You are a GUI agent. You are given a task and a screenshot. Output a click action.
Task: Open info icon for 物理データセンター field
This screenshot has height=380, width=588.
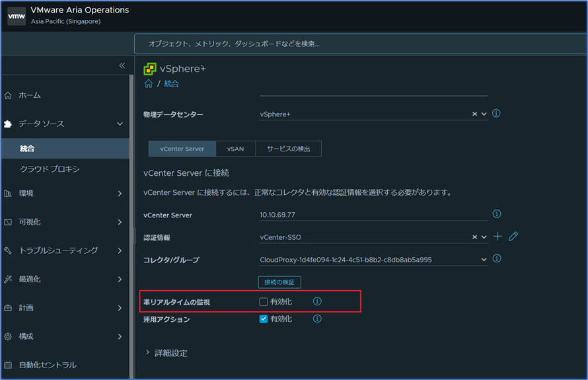[496, 113]
